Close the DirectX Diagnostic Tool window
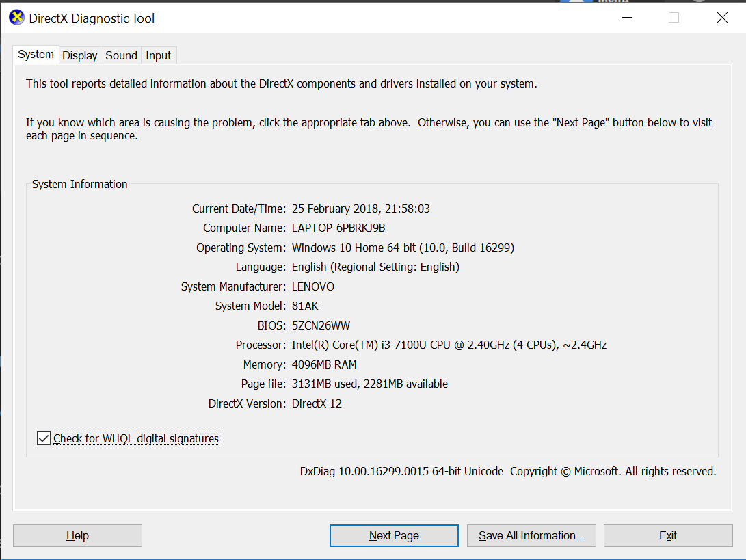This screenshot has height=560, width=746. [x=722, y=18]
